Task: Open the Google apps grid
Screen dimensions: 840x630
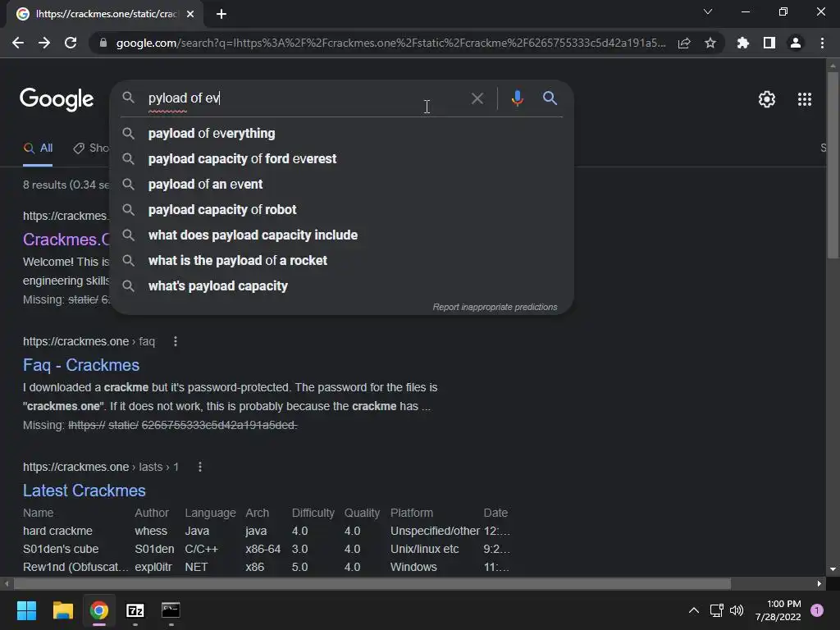Action: tap(804, 99)
